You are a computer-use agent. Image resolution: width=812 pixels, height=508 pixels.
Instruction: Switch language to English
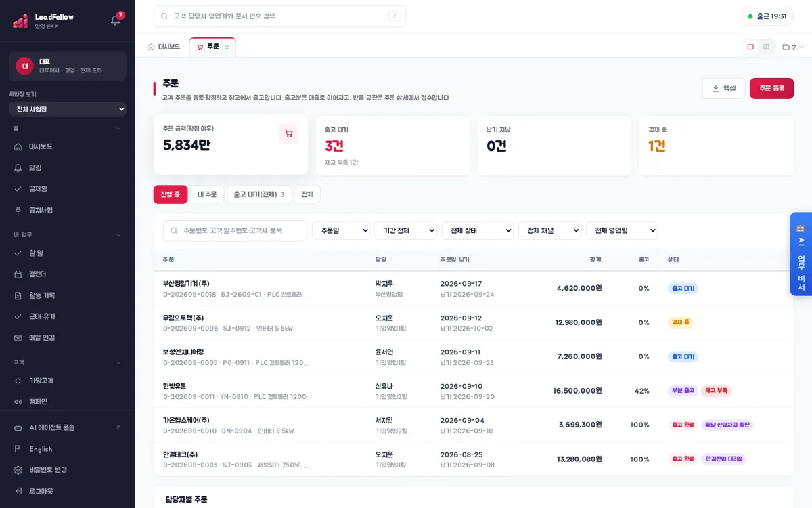pyautogui.click(x=68, y=449)
